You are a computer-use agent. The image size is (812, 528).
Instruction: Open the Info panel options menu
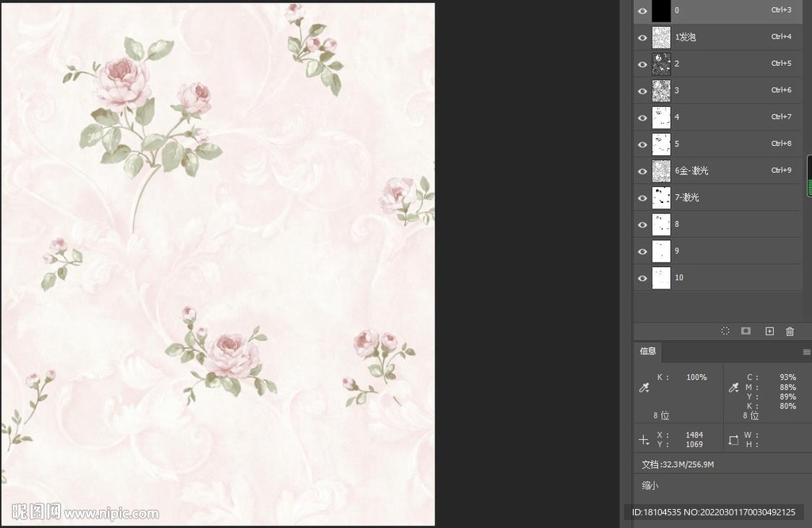[x=806, y=352]
